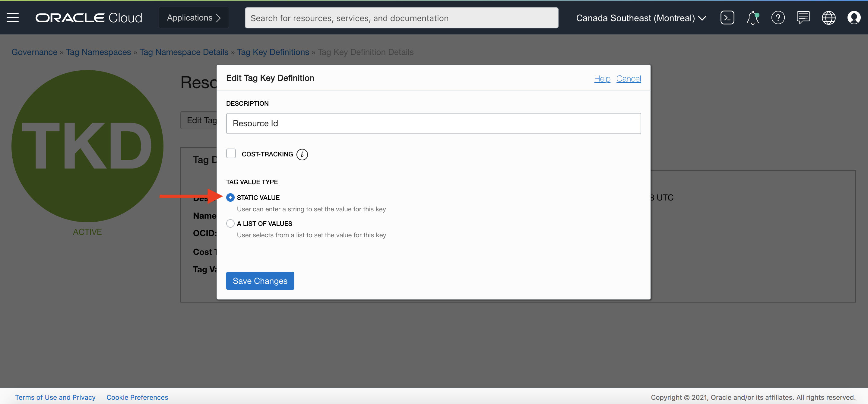This screenshot has height=404, width=868.
Task: Expand the Applications menu
Action: [x=194, y=18]
